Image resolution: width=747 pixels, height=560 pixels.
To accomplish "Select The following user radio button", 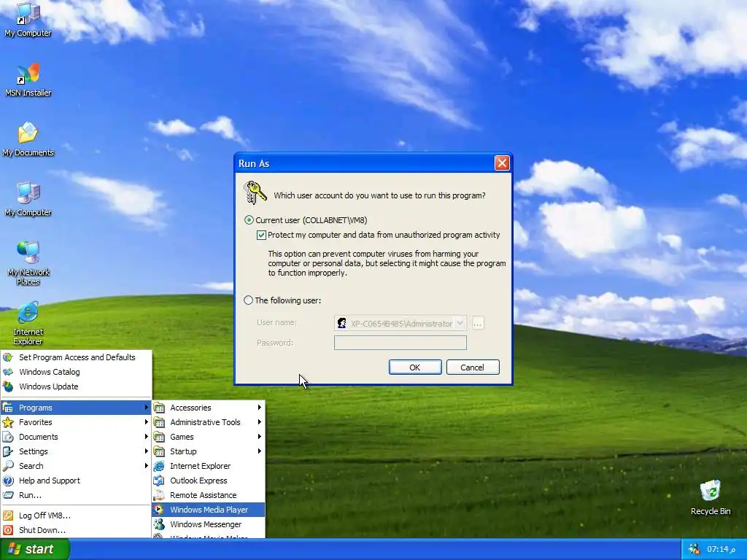I will 248,300.
